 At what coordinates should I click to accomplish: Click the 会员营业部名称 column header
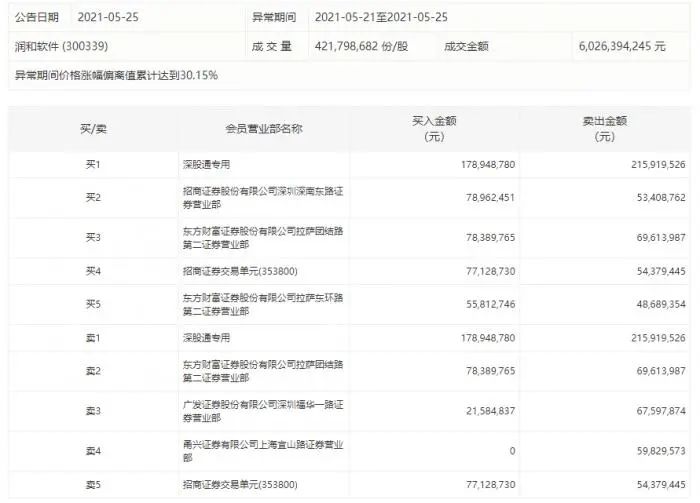pyautogui.click(x=264, y=129)
